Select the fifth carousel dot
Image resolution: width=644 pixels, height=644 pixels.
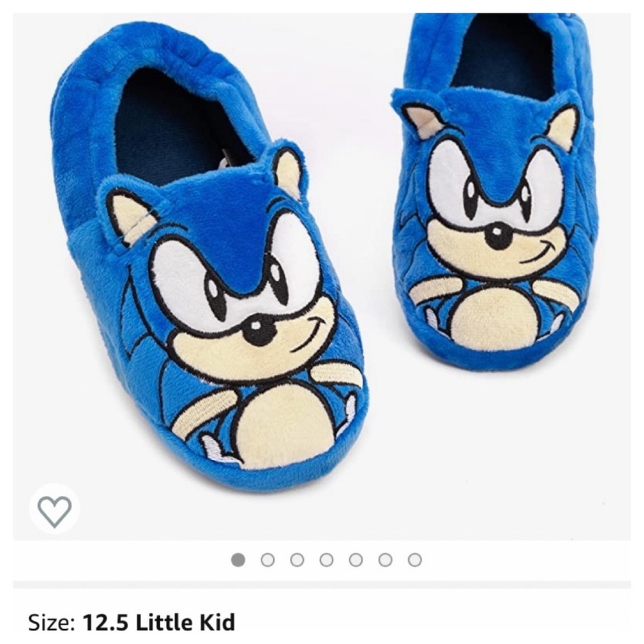(356, 560)
